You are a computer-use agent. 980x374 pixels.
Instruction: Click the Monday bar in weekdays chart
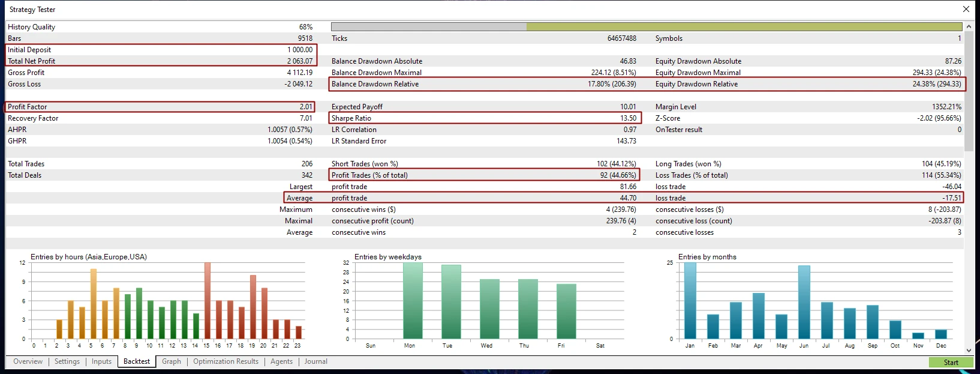pos(413,300)
